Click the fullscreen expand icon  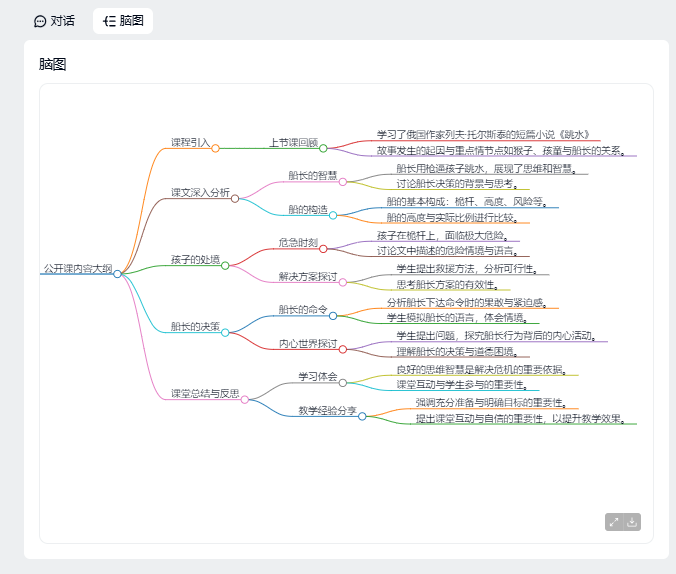[614, 522]
